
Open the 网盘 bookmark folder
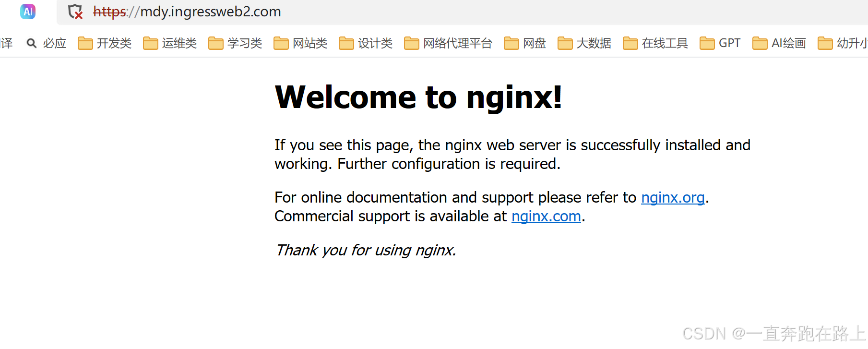point(525,43)
